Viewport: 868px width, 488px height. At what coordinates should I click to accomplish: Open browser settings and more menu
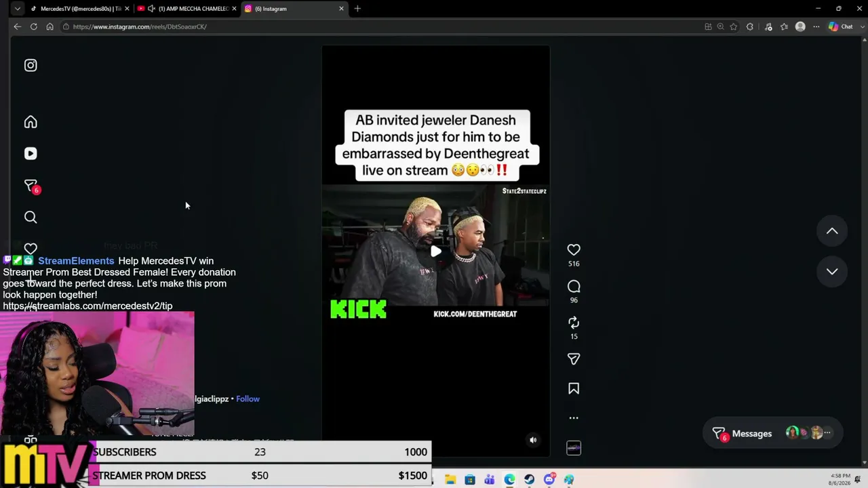coord(816,26)
